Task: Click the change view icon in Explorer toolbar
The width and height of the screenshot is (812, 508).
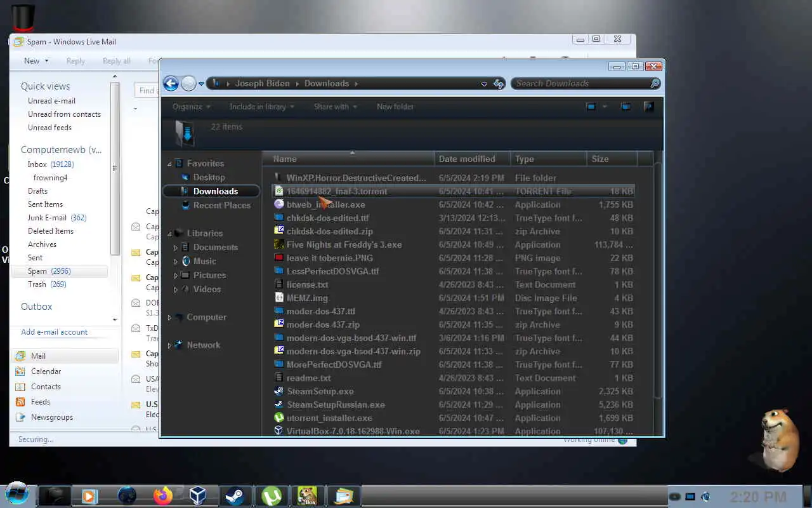Action: tap(591, 107)
